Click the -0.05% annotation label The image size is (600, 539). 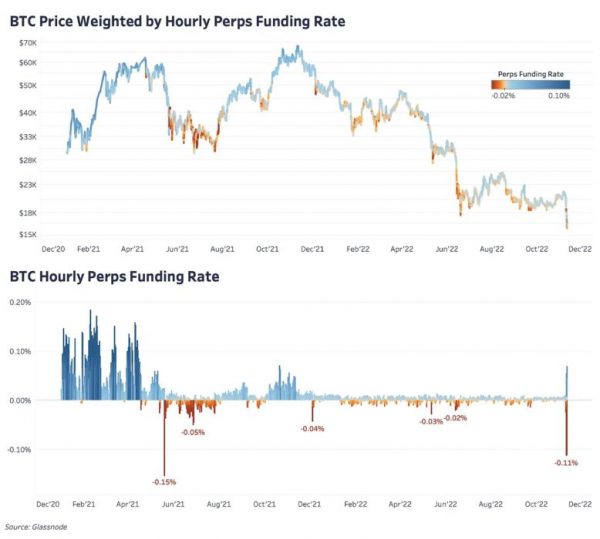tap(193, 432)
